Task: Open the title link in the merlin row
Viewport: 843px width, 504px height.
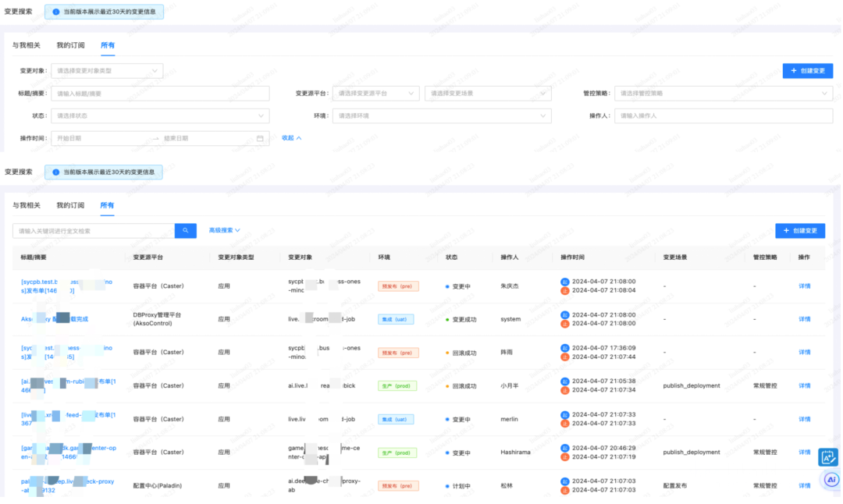Action: pos(68,419)
